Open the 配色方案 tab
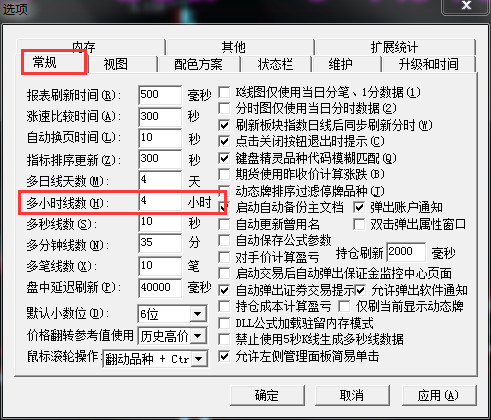This screenshot has height=420, width=491. (199, 64)
